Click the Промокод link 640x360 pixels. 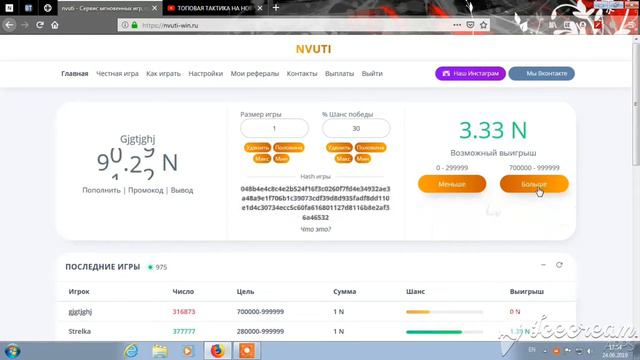coord(146,190)
